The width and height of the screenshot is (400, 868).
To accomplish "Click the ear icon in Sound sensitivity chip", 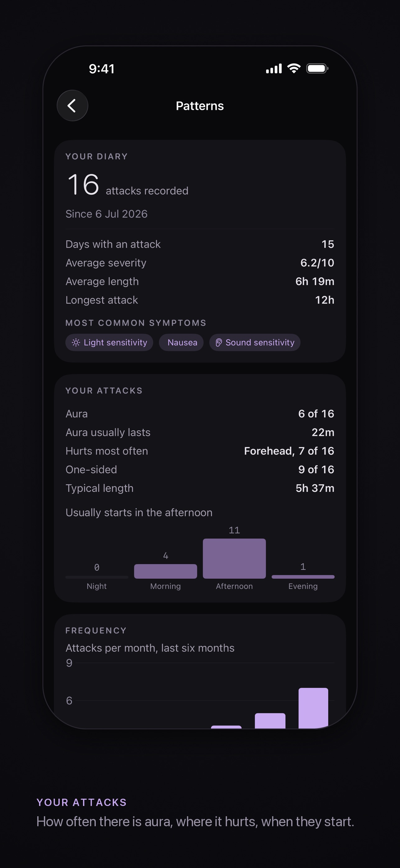I will coord(218,342).
